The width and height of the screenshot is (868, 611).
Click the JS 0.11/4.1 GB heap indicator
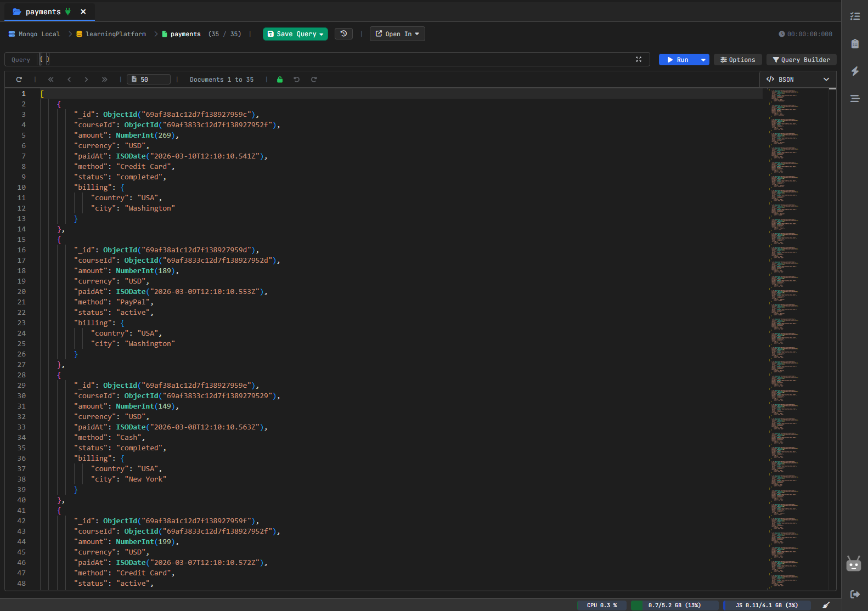click(x=766, y=606)
